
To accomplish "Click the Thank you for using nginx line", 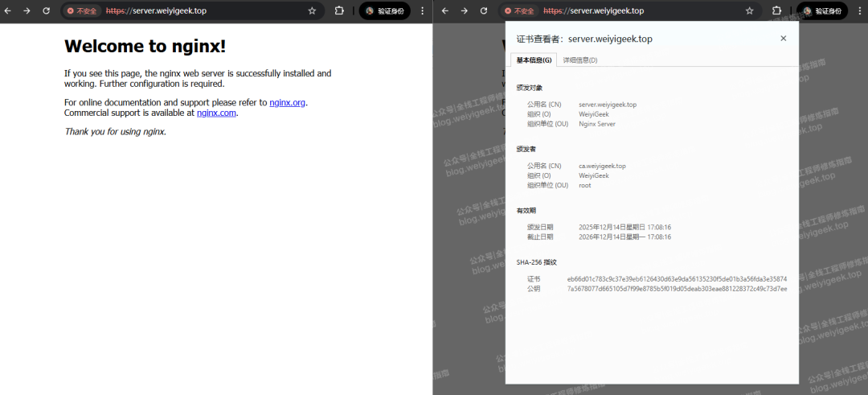I will point(115,131).
